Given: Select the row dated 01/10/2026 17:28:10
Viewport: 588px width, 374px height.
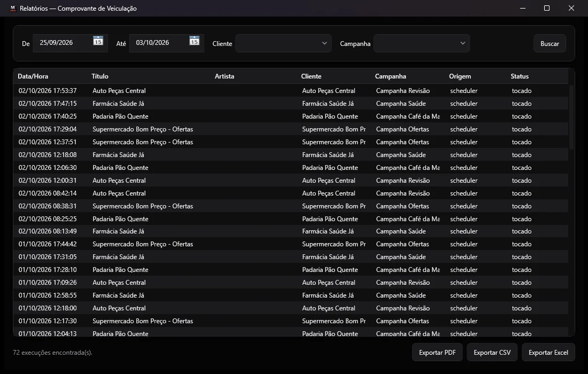Looking at the screenshot, I should coord(291,269).
